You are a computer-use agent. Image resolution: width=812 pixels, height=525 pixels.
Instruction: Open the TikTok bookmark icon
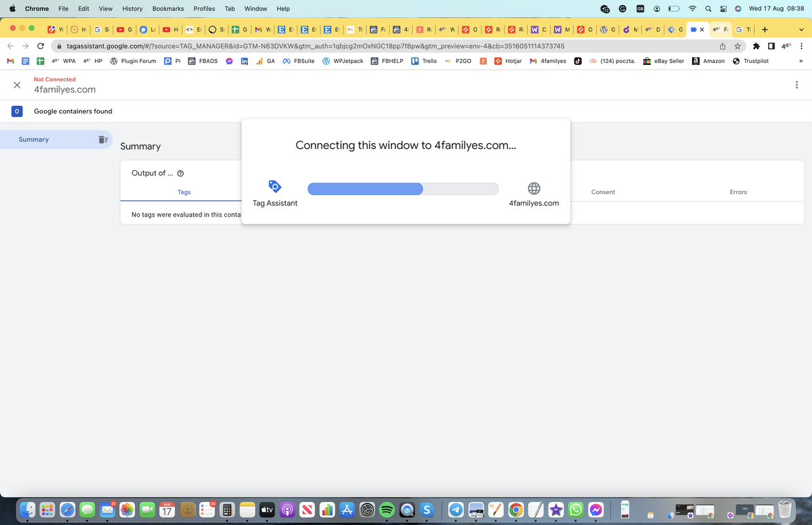(578, 61)
